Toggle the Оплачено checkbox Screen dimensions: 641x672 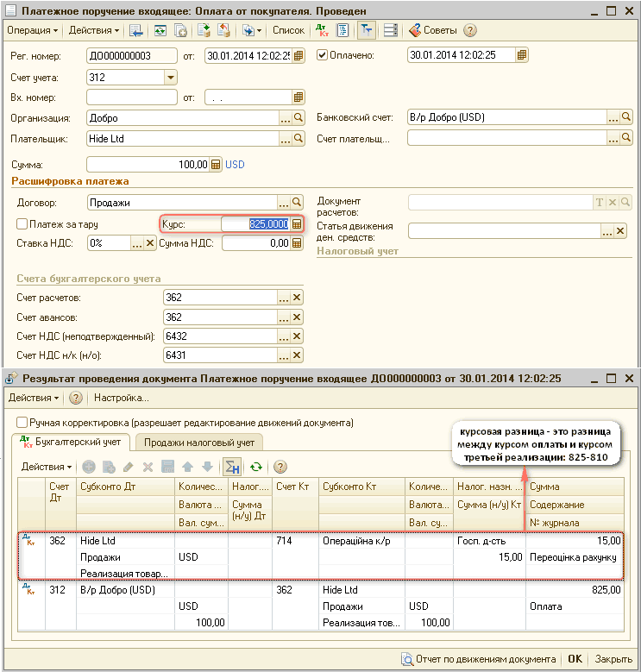323,56
